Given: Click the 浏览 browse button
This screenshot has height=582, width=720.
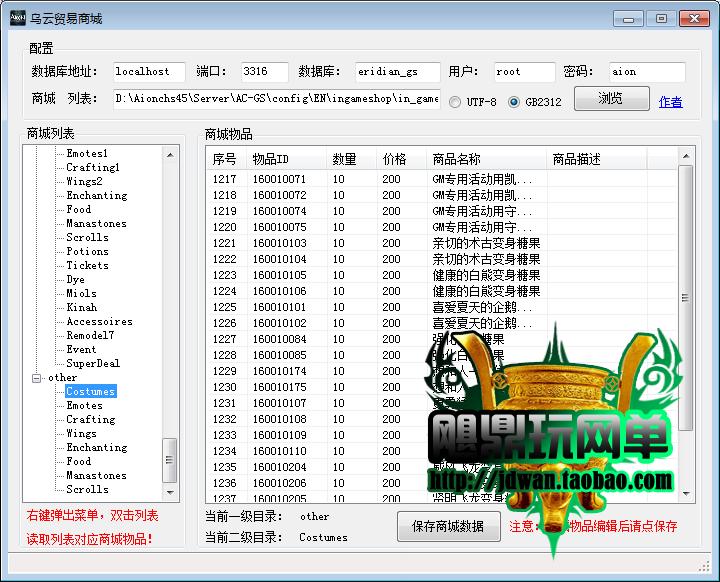Looking at the screenshot, I should [610, 98].
